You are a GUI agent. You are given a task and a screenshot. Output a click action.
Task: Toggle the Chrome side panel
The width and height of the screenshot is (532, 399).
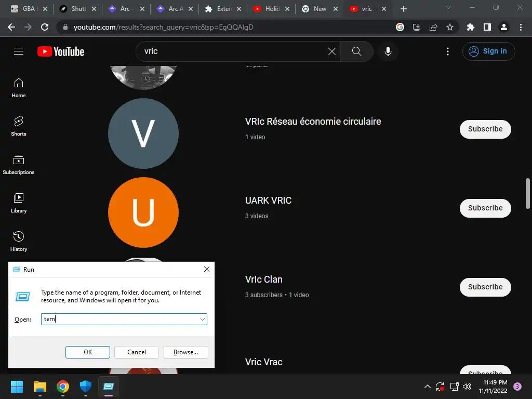click(x=487, y=27)
